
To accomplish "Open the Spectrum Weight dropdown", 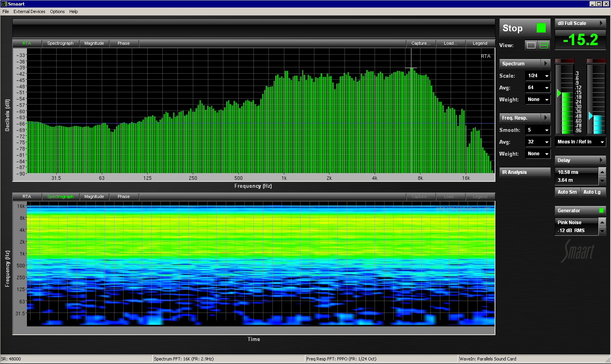I will point(538,99).
